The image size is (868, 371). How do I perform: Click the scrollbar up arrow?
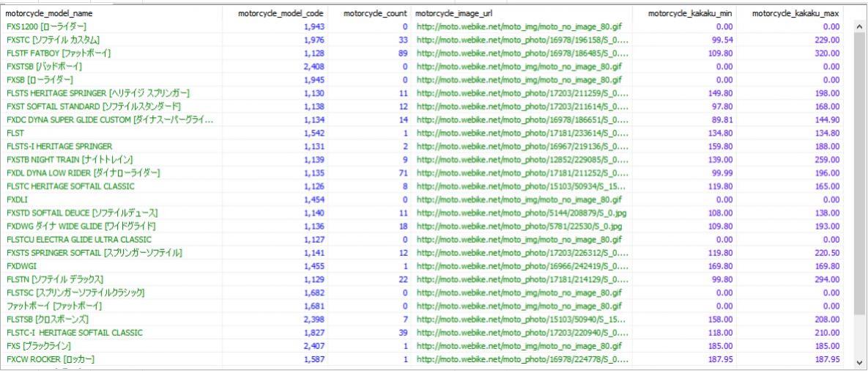(861, 28)
